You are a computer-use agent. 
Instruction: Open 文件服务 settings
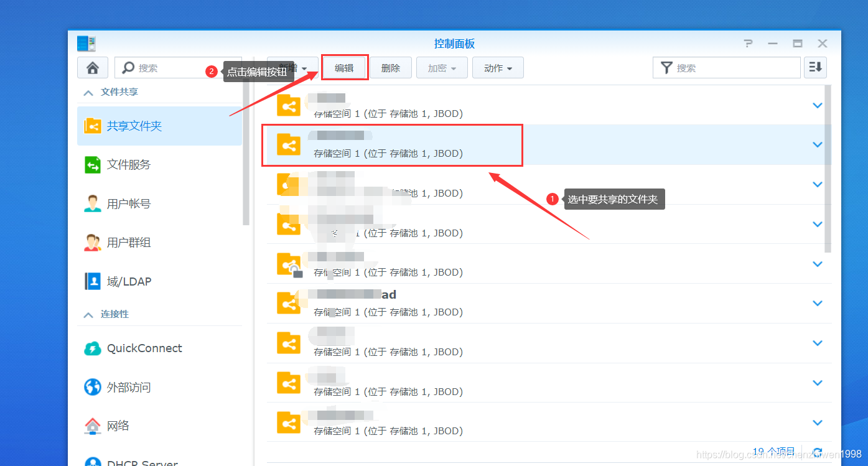click(x=159, y=165)
